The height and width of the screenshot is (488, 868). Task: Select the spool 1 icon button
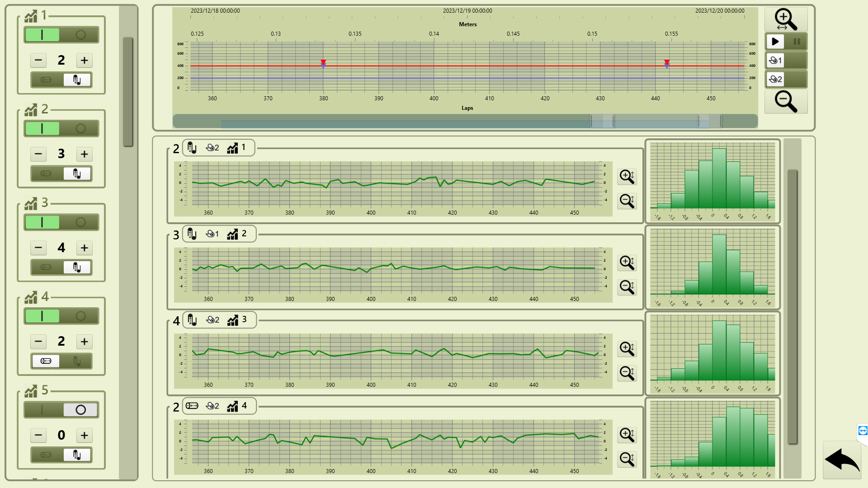click(776, 60)
